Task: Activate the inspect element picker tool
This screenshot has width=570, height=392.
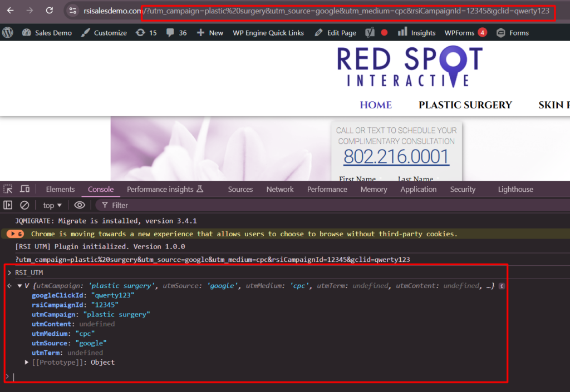Action: point(8,189)
